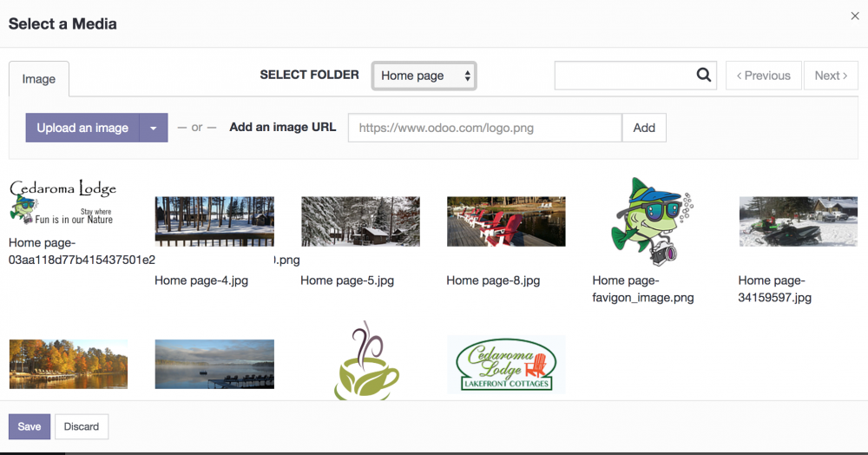
Task: Switch to the Image tab
Action: [x=39, y=79]
